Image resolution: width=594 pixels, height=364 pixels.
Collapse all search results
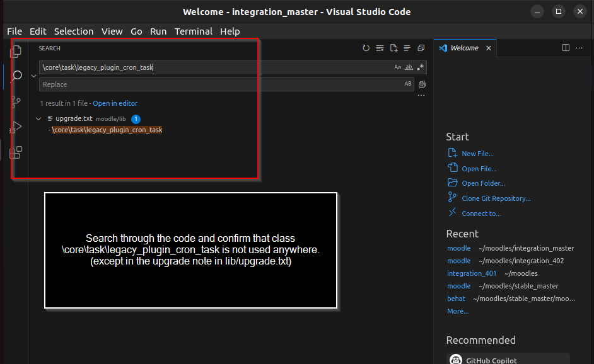pos(421,48)
